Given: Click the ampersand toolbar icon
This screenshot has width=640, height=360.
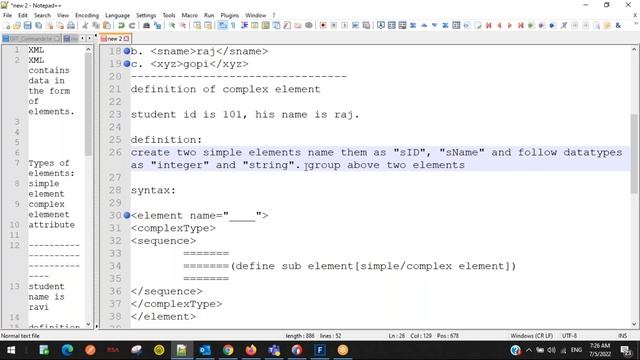Looking at the screenshot, I should pos(618,25).
